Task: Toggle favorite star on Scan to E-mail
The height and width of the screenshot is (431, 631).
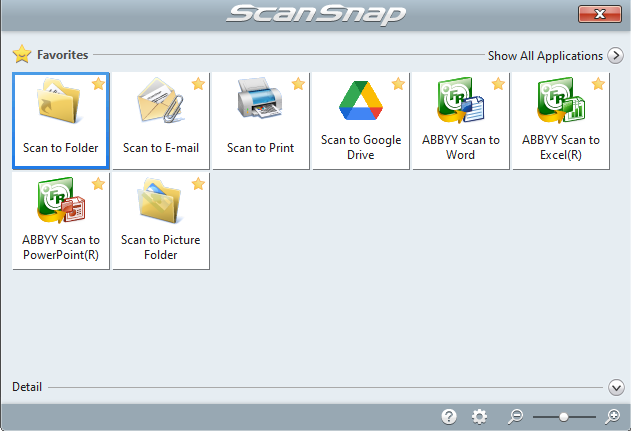Action: (x=198, y=84)
